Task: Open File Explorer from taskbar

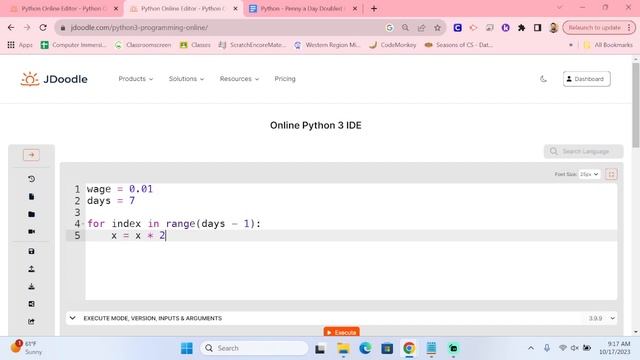Action: click(343, 348)
